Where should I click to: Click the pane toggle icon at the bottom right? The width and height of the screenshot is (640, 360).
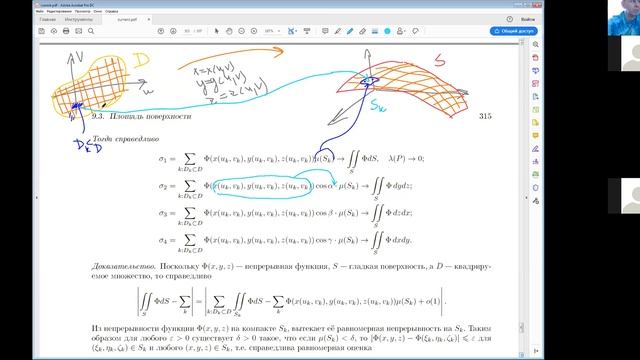pos(536,351)
